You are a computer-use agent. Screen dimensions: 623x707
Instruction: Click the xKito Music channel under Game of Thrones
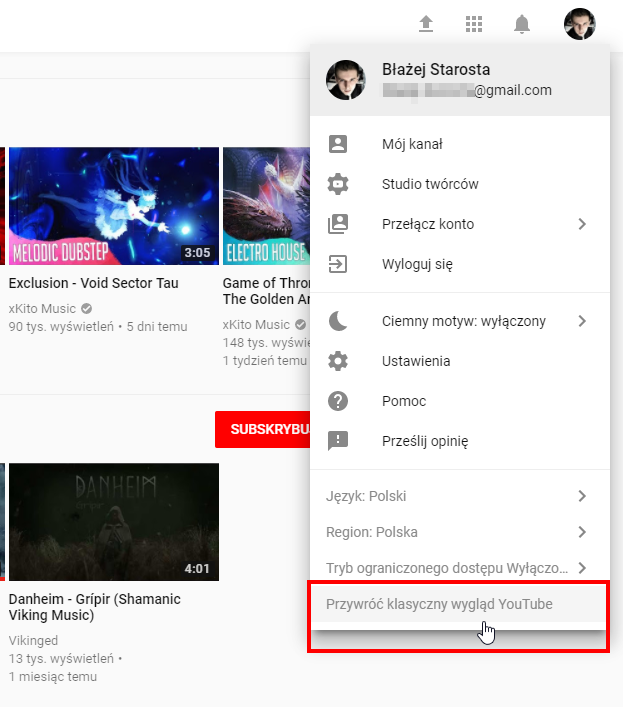click(x=256, y=325)
